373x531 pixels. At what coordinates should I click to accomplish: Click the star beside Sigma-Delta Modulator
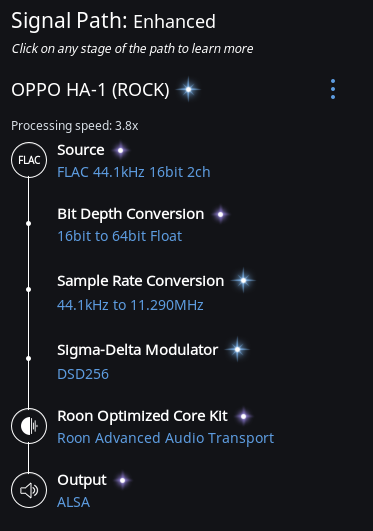point(237,349)
